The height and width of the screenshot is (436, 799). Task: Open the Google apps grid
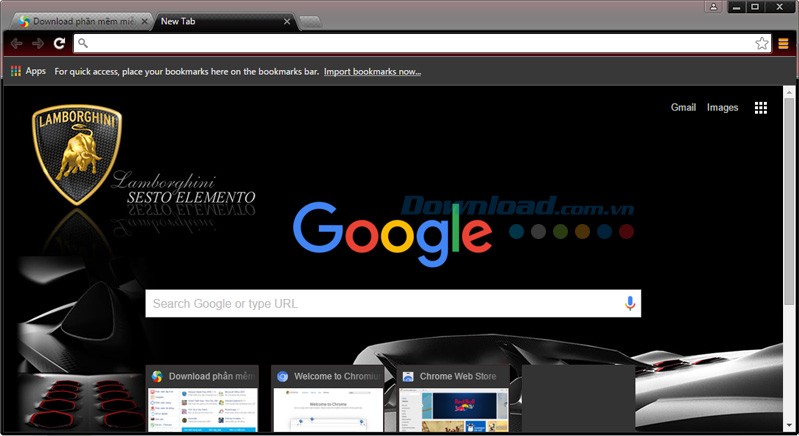coord(760,108)
